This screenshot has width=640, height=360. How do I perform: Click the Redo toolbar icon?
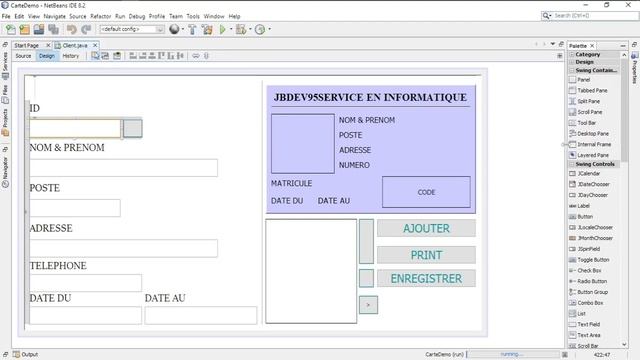(86, 29)
